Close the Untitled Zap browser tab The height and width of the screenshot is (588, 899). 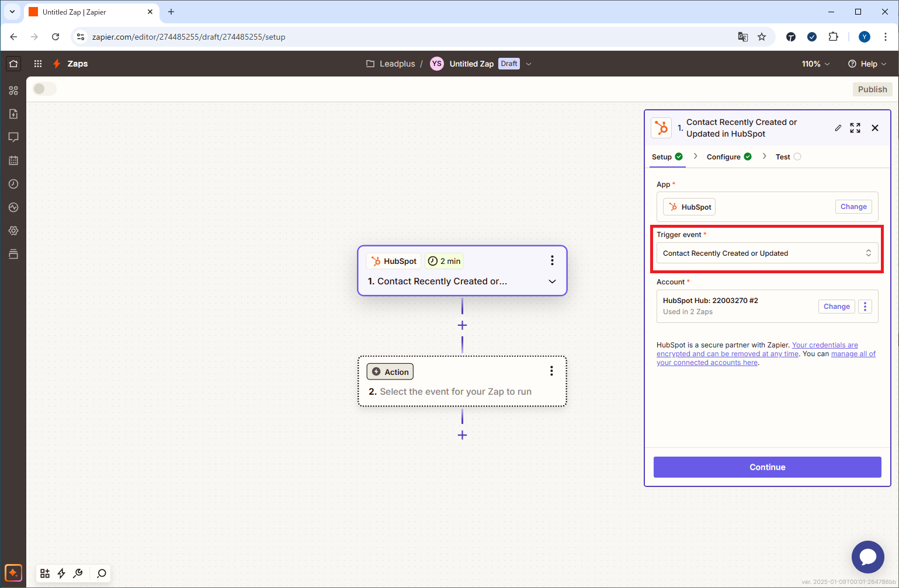150,12
